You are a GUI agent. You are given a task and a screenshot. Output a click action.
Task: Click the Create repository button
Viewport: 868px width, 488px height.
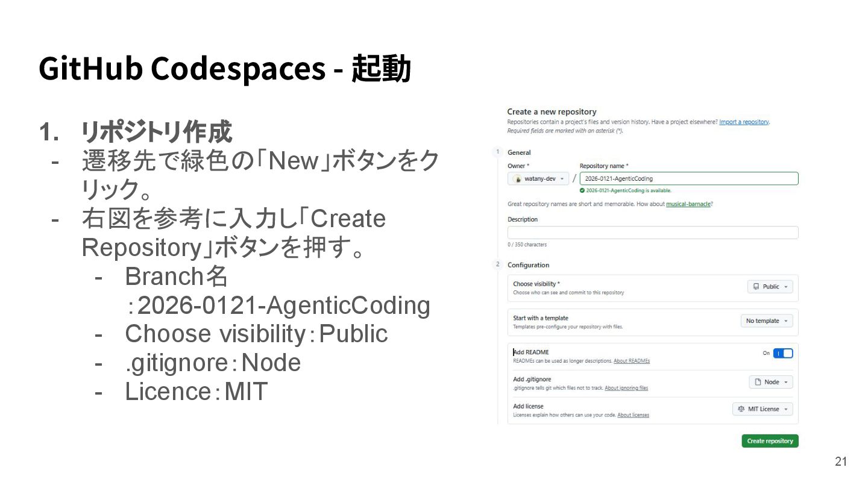pyautogui.click(x=770, y=441)
